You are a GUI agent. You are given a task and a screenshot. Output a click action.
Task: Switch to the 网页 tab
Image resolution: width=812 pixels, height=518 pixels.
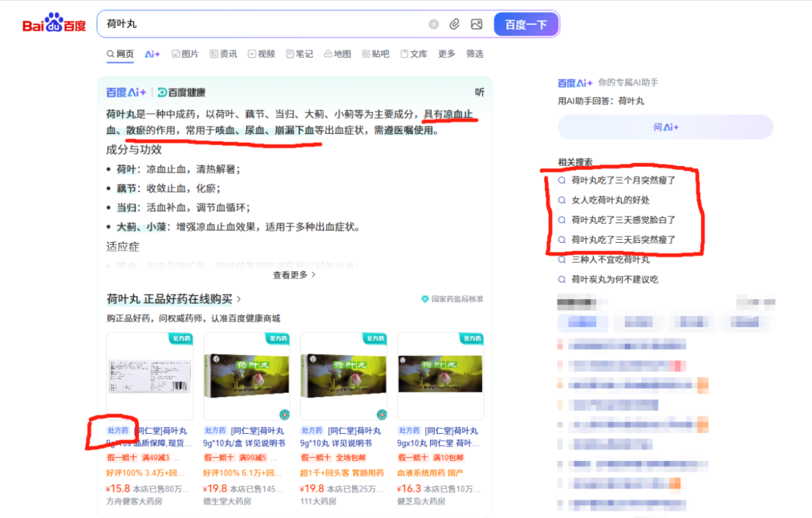120,54
